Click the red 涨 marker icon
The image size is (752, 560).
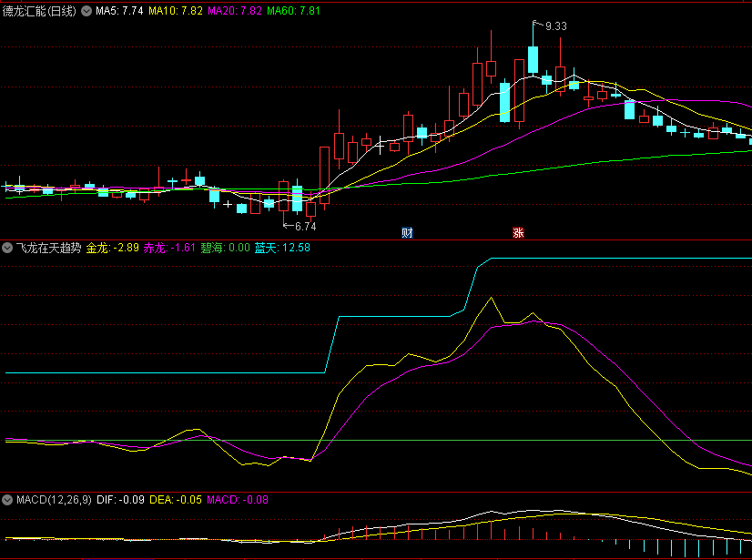[x=518, y=233]
